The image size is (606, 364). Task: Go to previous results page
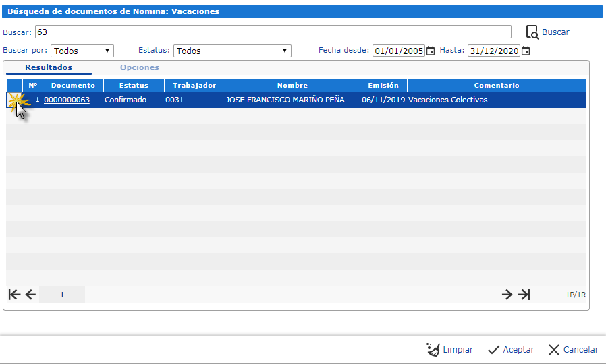[30, 294]
